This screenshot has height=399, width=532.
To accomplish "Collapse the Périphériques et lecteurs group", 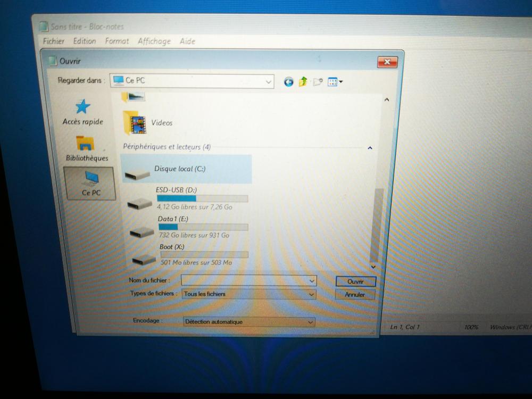I will point(370,148).
